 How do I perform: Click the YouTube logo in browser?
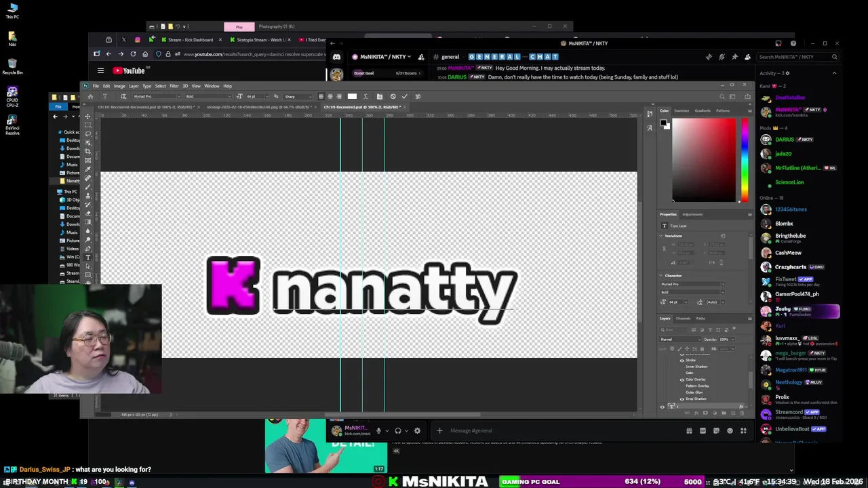pyautogui.click(x=129, y=70)
